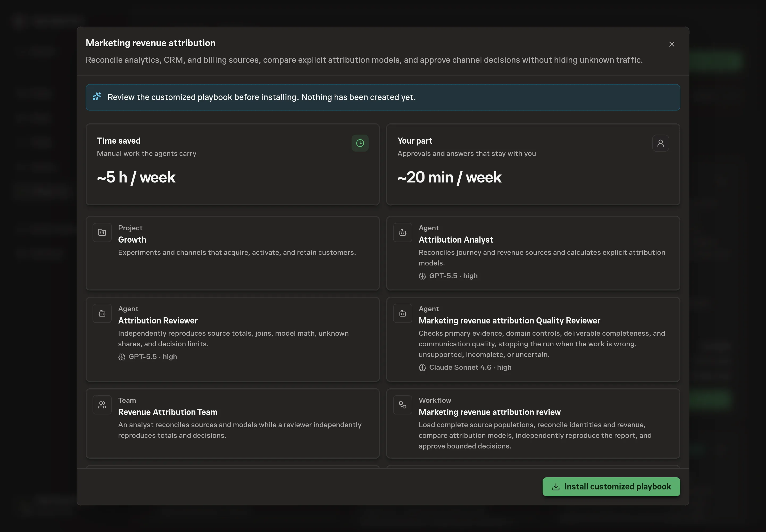Select the Marketing revenue attribution review workflow title
This screenshot has height=532, width=766.
point(489,412)
